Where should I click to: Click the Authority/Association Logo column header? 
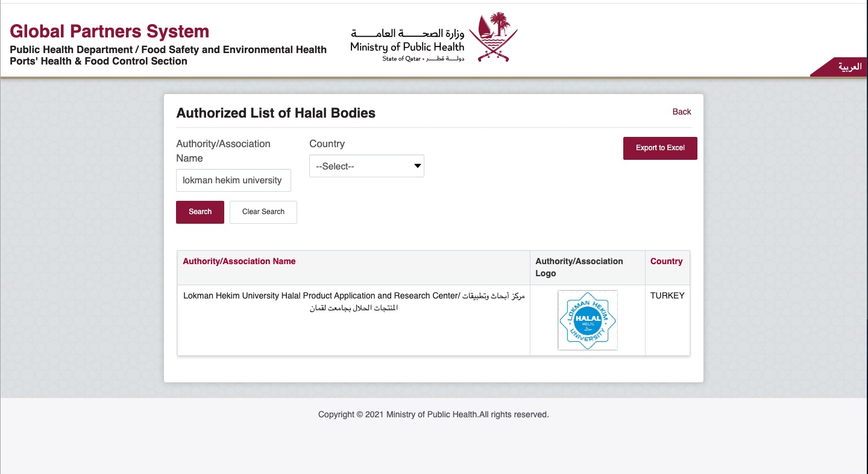579,267
